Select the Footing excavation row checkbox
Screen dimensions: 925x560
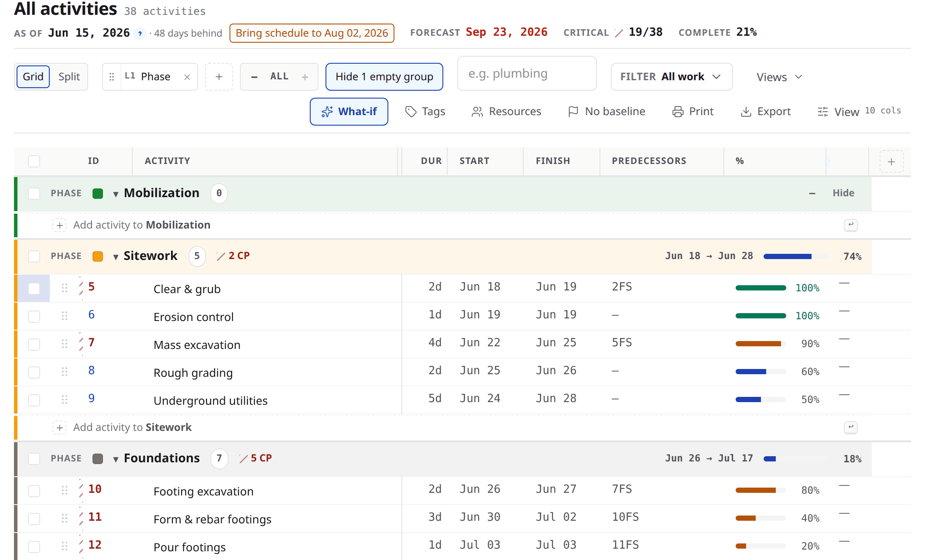pos(34,491)
